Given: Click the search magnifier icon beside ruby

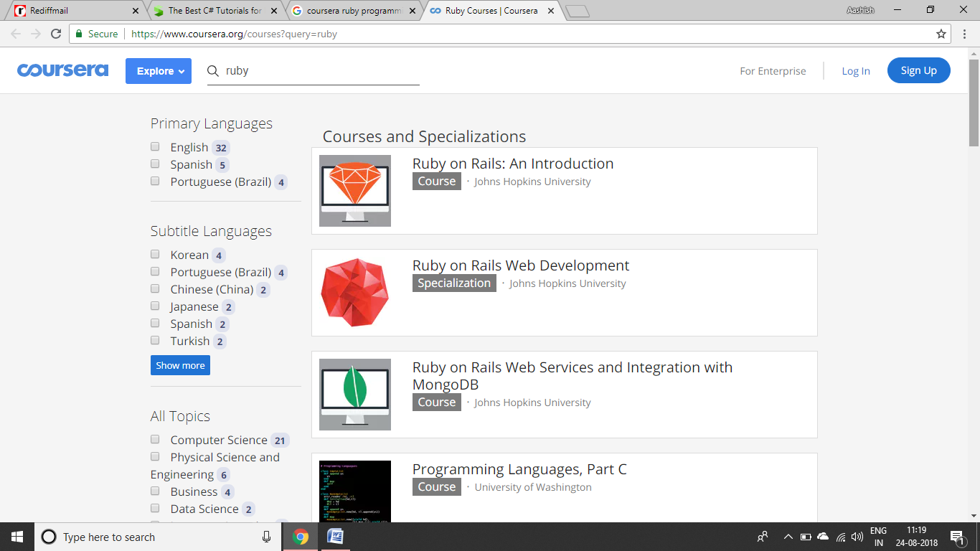Looking at the screenshot, I should pyautogui.click(x=213, y=71).
